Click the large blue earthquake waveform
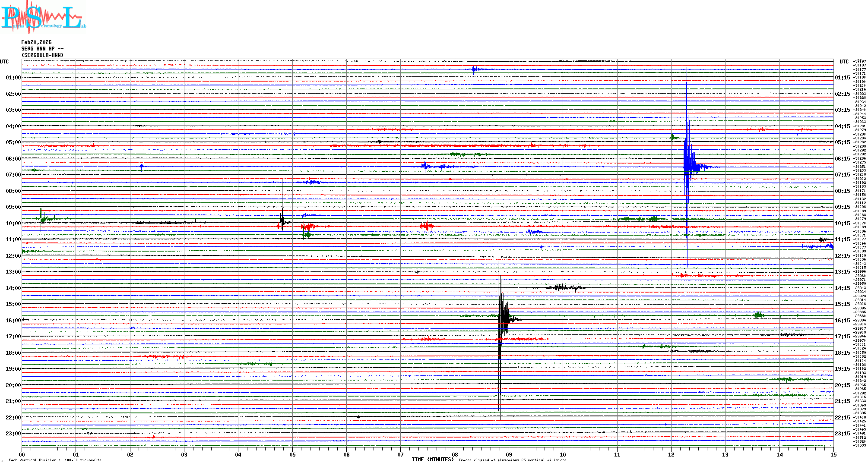868x466 pixels. tap(687, 166)
